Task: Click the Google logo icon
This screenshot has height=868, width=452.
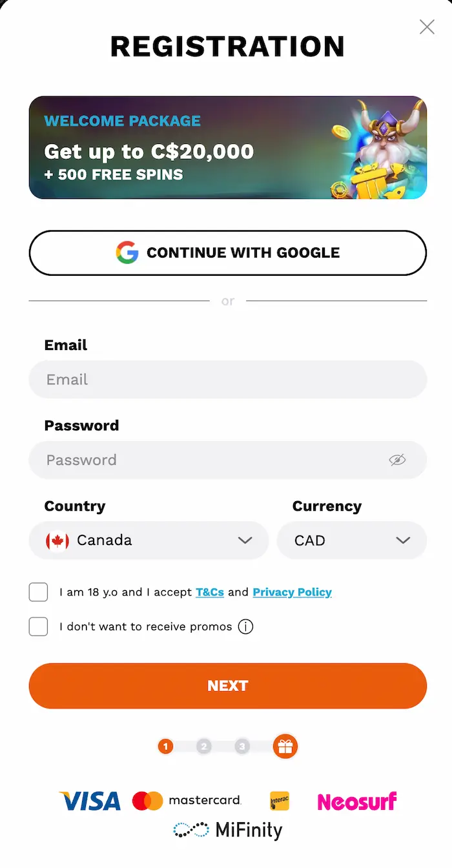Action: coord(127,253)
